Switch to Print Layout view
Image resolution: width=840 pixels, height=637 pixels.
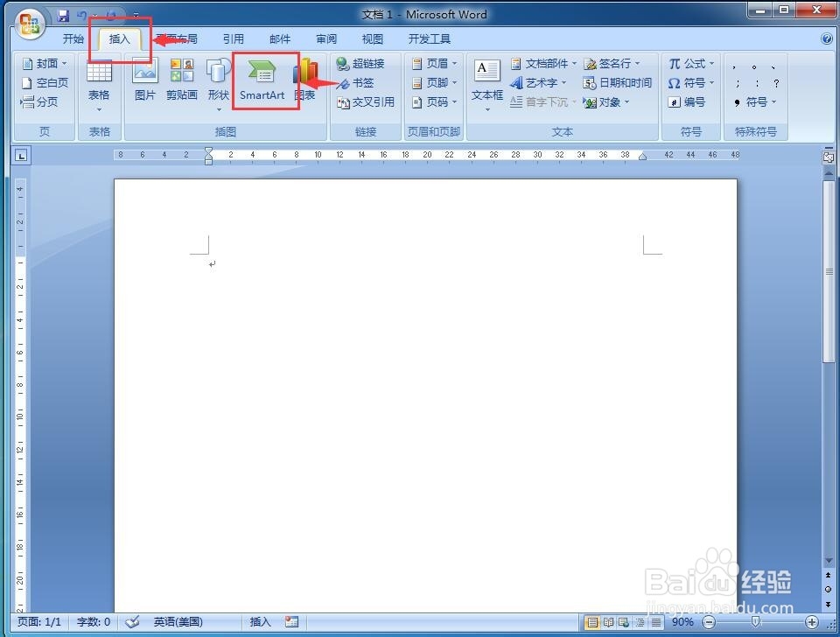(592, 622)
